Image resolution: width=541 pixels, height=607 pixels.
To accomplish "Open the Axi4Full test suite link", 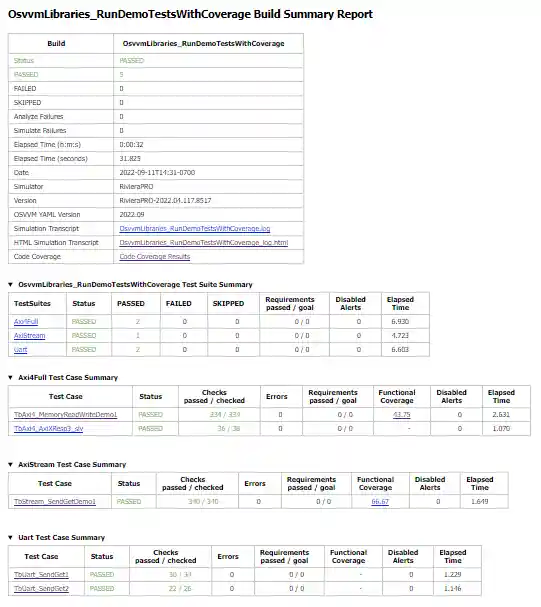I will (x=26, y=321).
